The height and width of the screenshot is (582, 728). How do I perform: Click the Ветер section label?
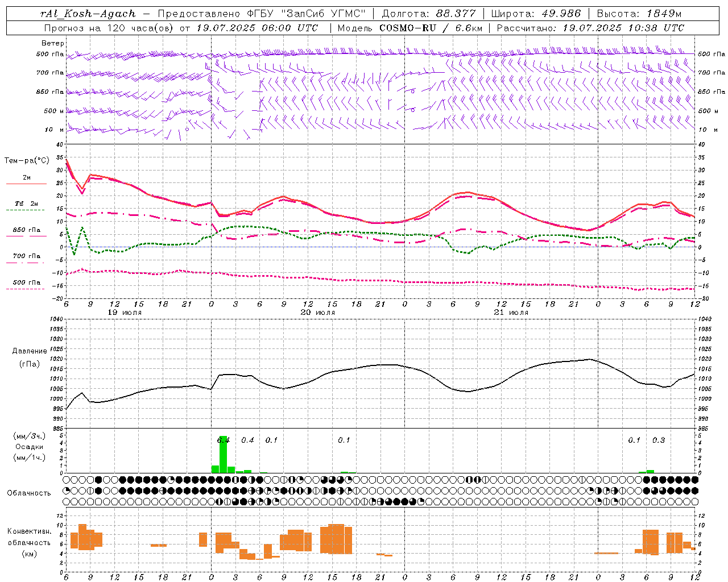coord(52,43)
